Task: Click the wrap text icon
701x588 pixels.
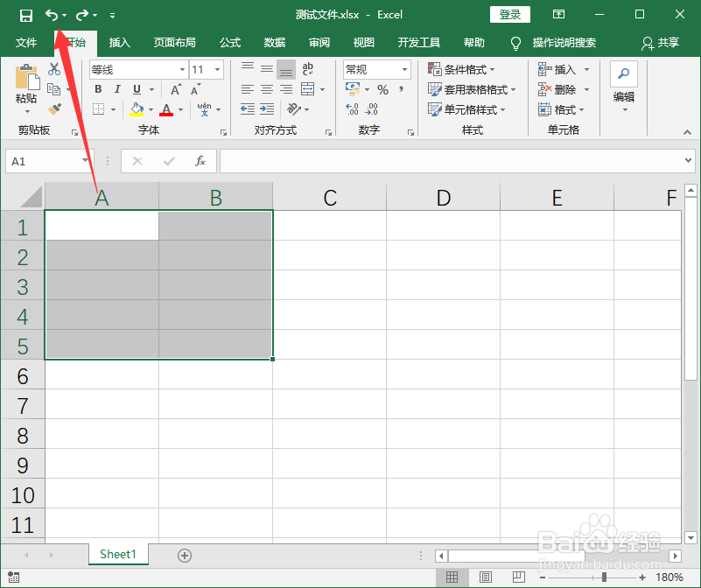Action: (307, 69)
